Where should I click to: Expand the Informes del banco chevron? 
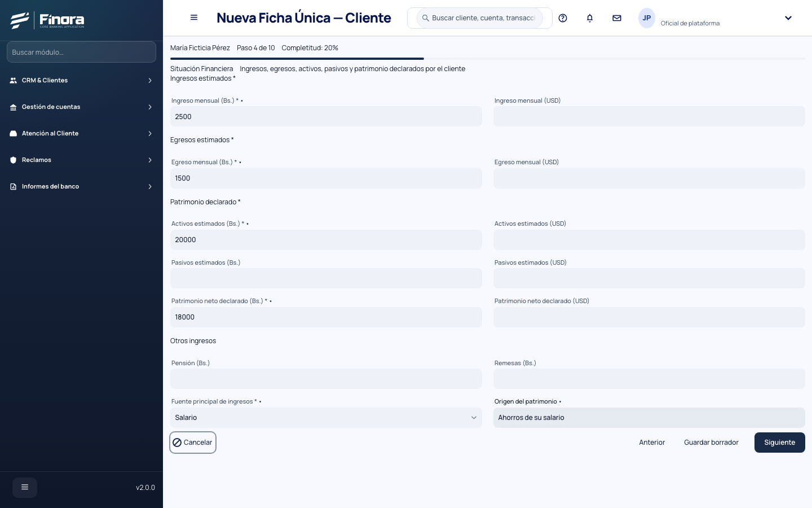click(150, 187)
